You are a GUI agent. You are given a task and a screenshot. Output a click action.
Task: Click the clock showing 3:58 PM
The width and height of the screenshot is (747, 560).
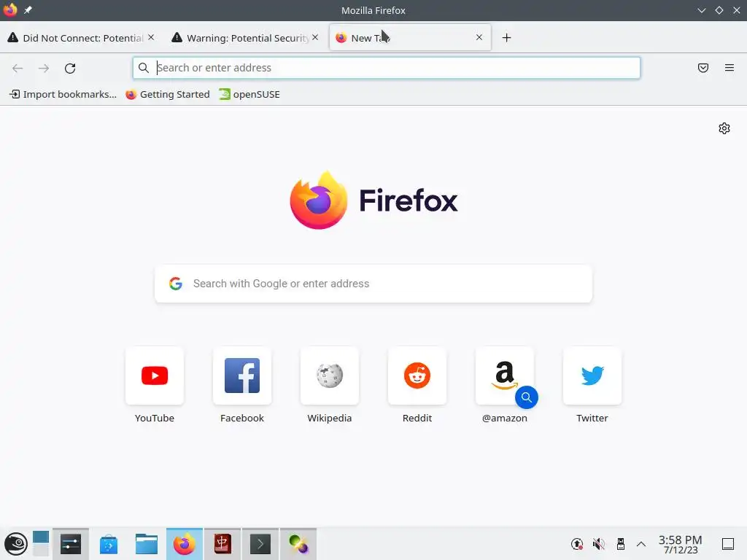click(681, 544)
